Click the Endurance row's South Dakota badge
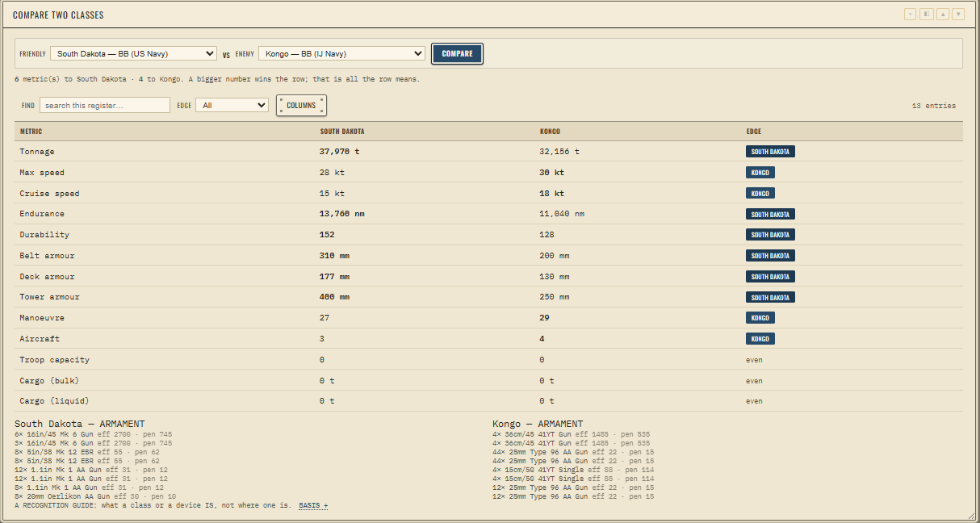This screenshot has height=523, width=980. tap(770, 214)
